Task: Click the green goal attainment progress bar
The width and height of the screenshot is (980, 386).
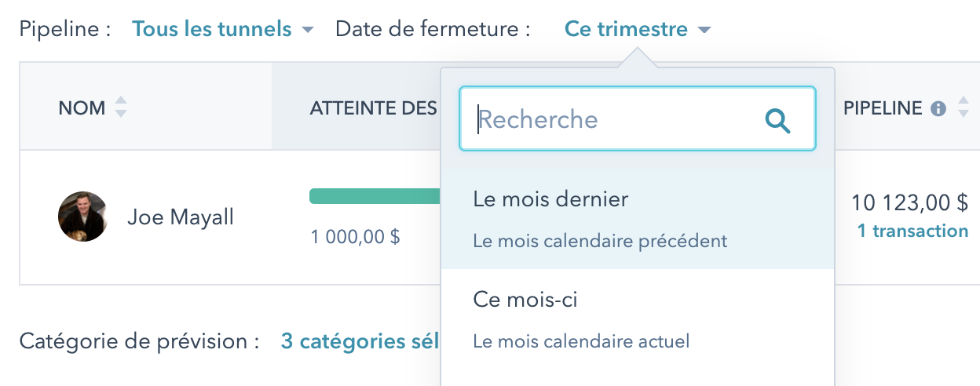Action: [x=375, y=196]
